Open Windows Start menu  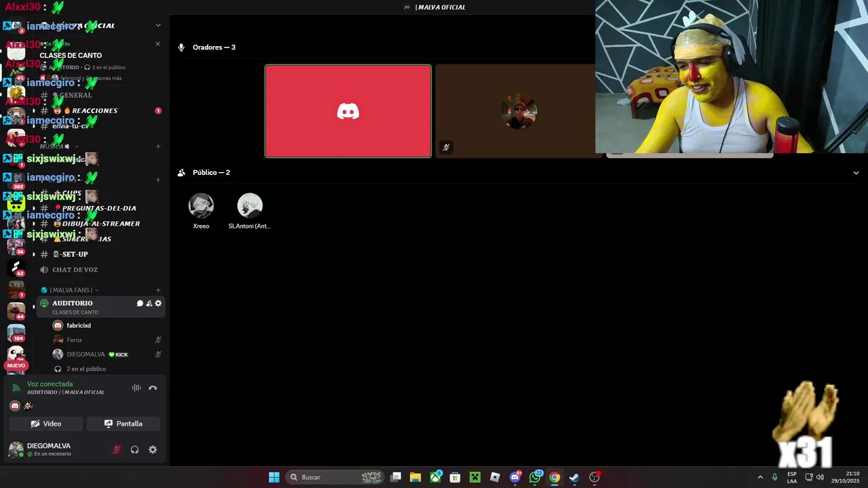click(274, 477)
